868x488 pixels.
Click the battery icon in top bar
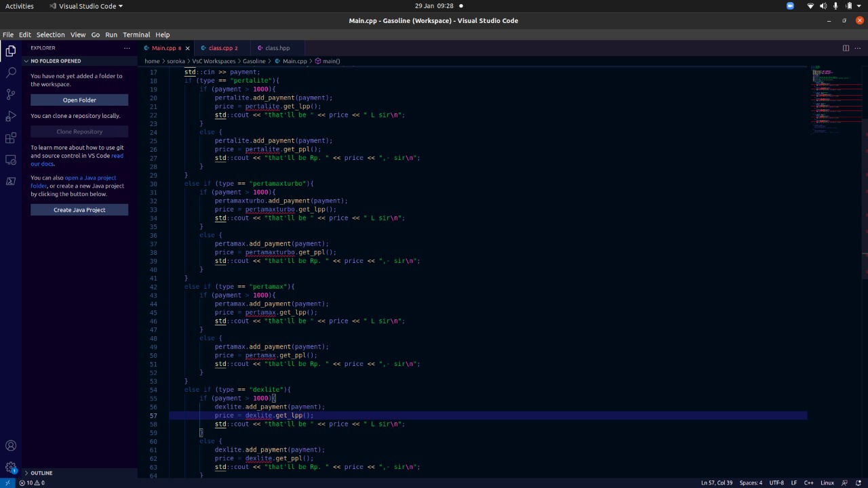pos(848,6)
